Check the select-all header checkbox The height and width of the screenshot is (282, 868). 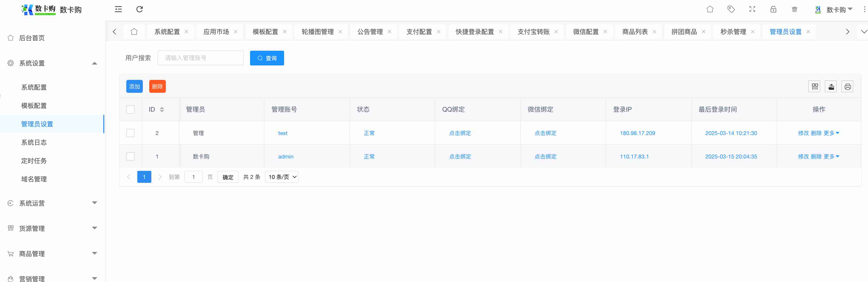coord(130,110)
